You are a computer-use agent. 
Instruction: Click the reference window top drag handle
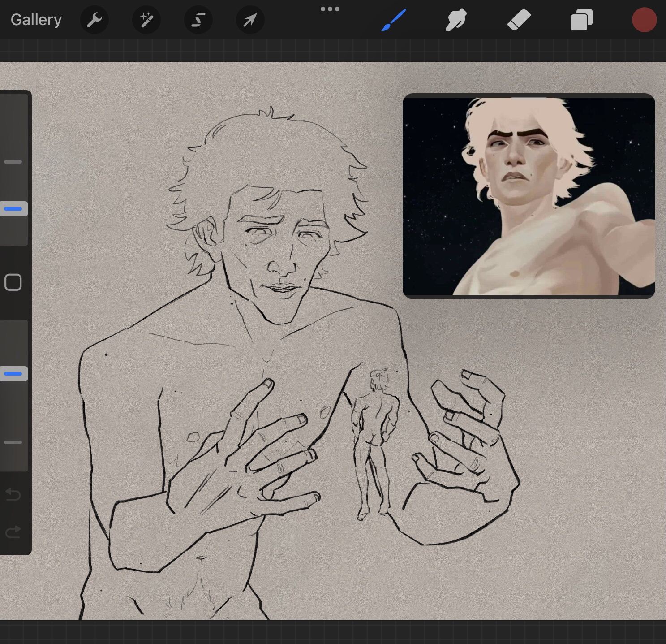click(x=529, y=97)
